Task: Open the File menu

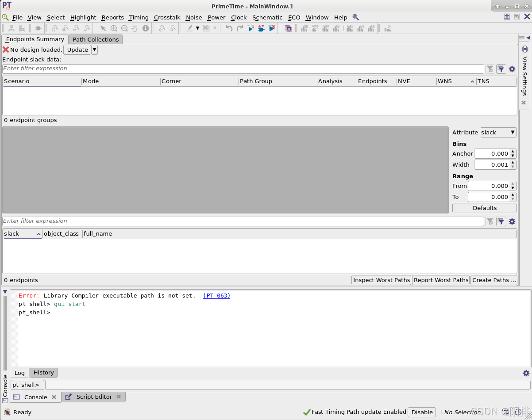Action: [17, 17]
